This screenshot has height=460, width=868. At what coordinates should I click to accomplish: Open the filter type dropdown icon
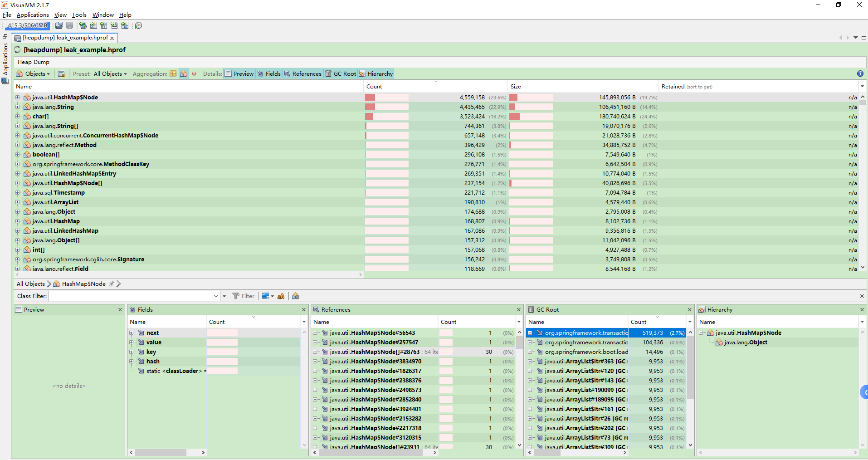[268, 296]
